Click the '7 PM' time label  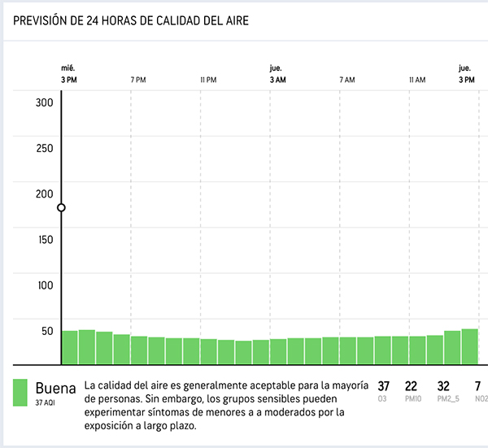click(x=138, y=80)
